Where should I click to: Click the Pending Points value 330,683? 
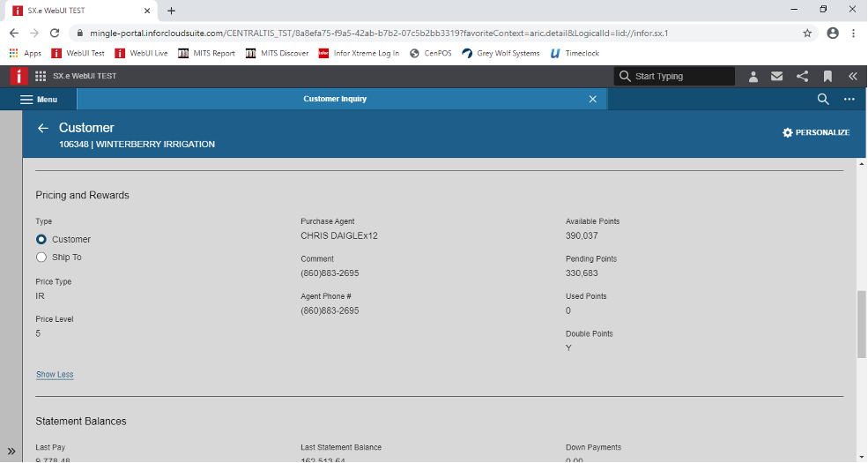(x=582, y=273)
